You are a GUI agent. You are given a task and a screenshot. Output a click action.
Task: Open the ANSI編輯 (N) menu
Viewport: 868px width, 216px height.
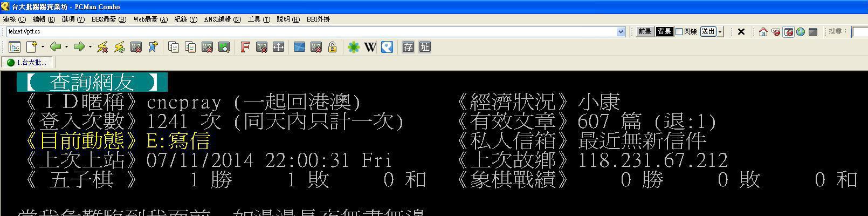(x=223, y=19)
